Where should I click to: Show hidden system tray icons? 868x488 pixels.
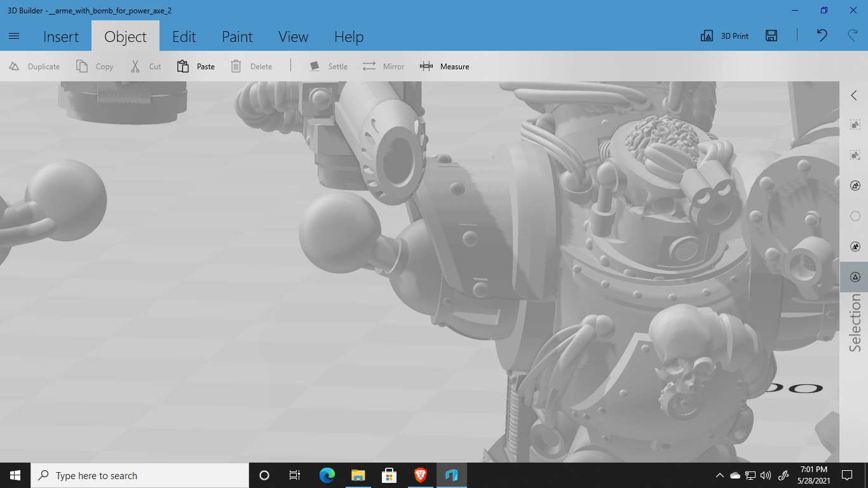point(720,475)
